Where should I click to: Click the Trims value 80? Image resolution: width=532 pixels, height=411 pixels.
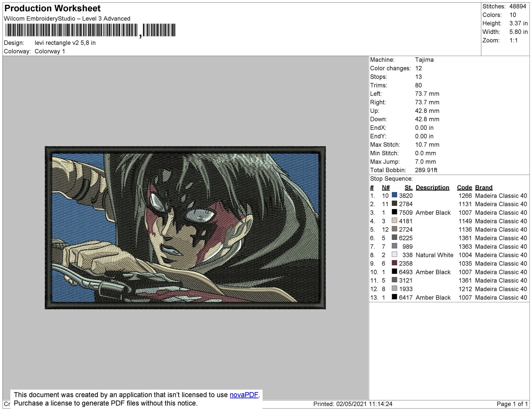pyautogui.click(x=418, y=85)
